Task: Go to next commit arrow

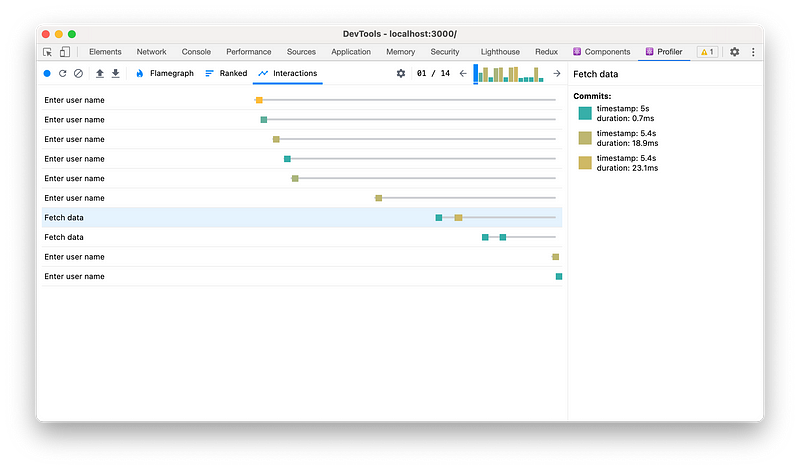Action: [557, 74]
